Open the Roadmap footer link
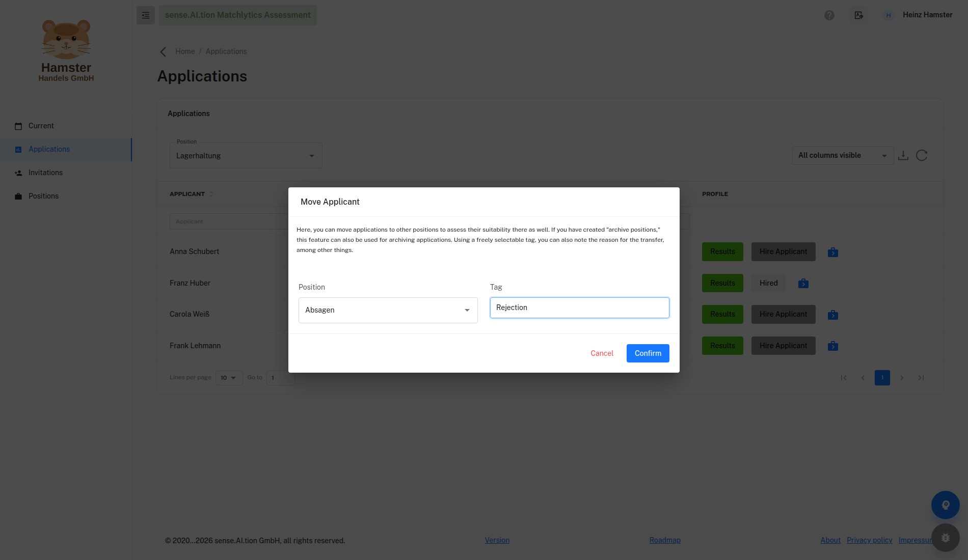This screenshot has height=560, width=968. [665, 540]
